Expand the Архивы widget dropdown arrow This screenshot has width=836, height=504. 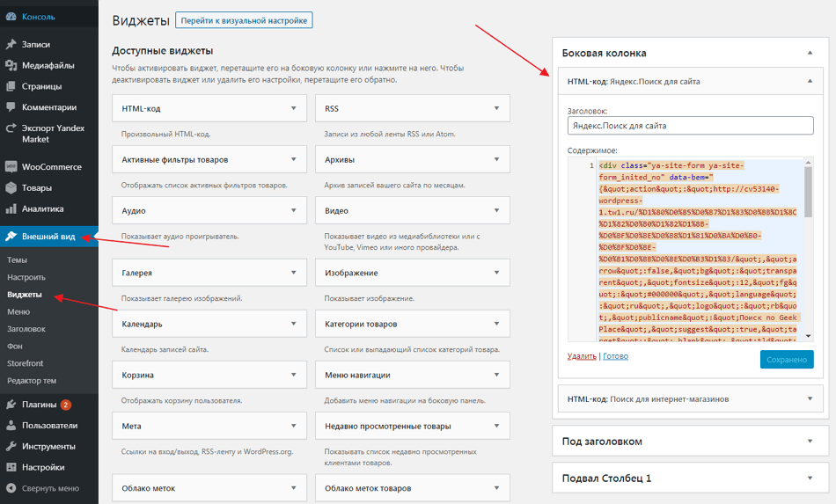496,160
